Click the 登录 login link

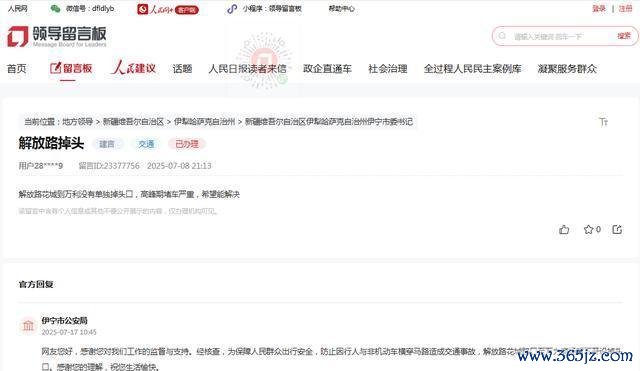tap(599, 9)
